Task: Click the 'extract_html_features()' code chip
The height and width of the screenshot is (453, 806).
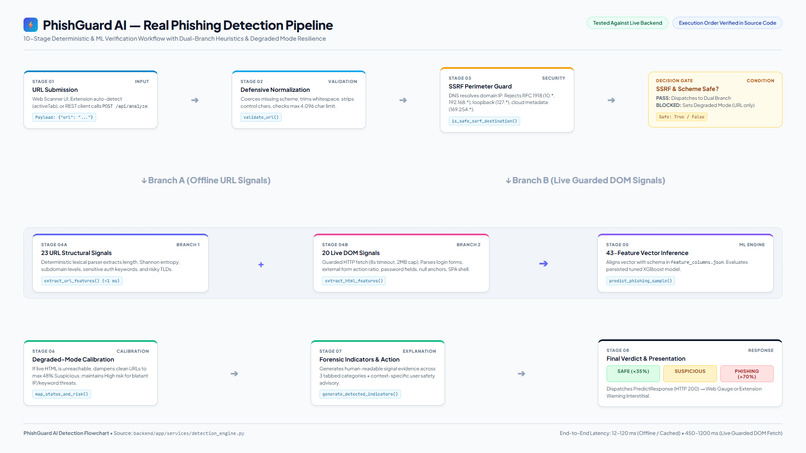Action: (x=354, y=281)
